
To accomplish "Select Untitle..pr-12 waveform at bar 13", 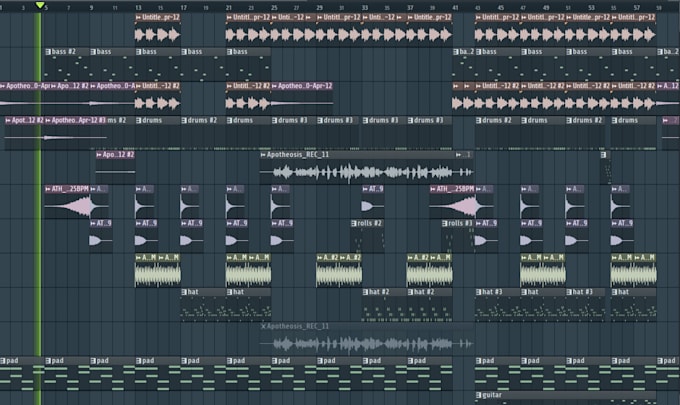I will 157,34.
